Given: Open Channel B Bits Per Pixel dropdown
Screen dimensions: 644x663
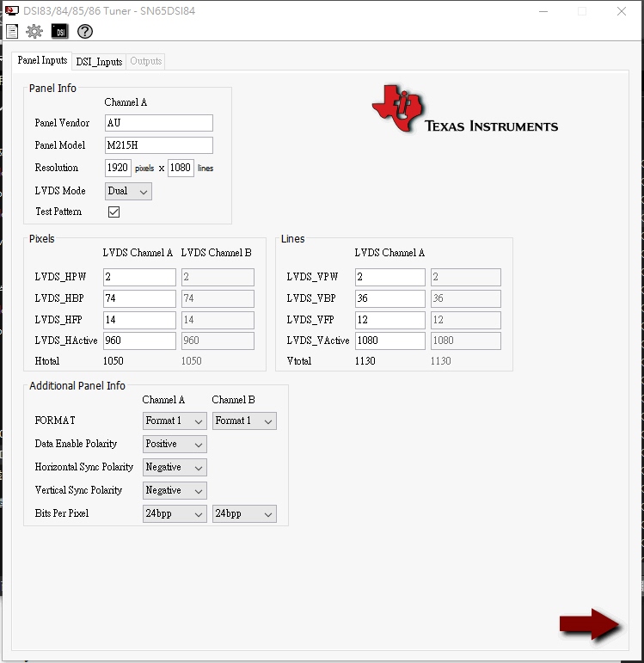Looking at the screenshot, I should tap(244, 513).
